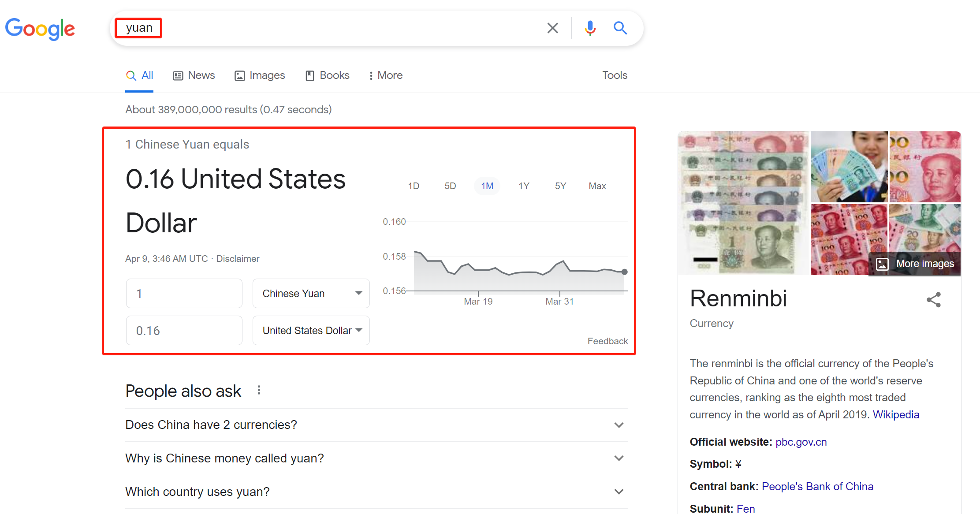Select the 1M chart range
Image resolution: width=980 pixels, height=514 pixels.
(487, 186)
